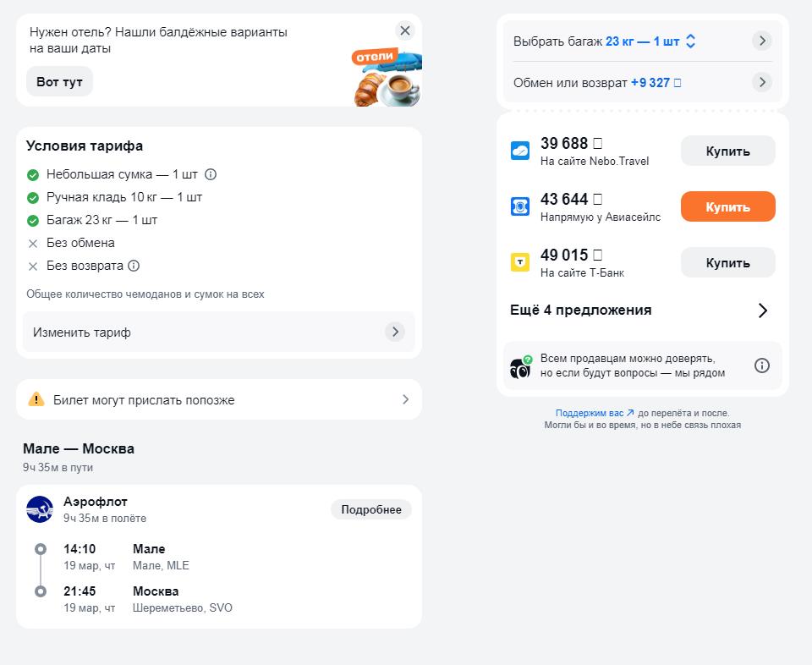Open Поддержим вас support link
812x665 pixels.
click(595, 413)
